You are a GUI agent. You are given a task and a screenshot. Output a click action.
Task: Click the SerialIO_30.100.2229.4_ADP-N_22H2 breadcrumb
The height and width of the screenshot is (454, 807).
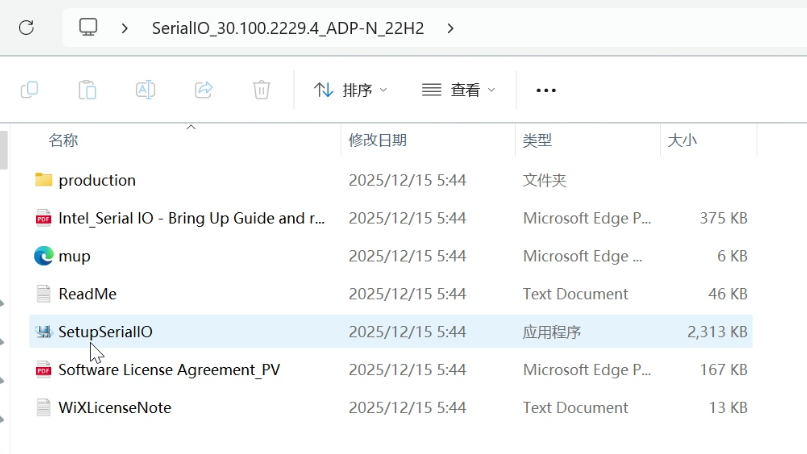point(287,28)
